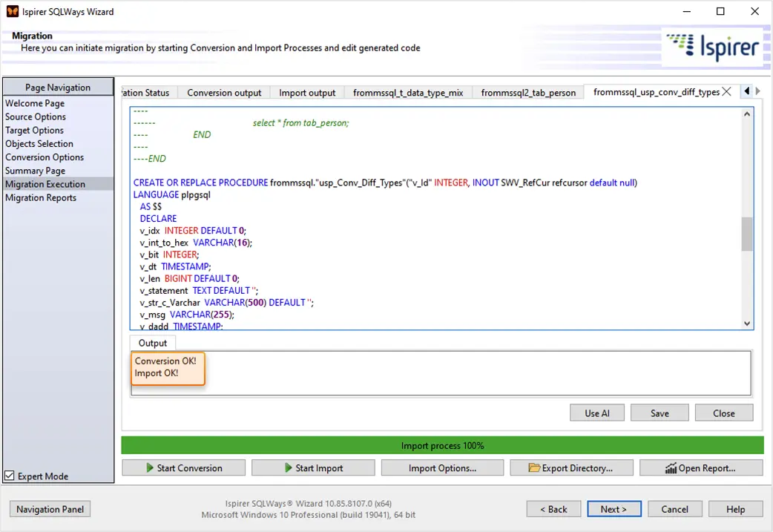Click the Close button under Output
This screenshot has height=532, width=773.
pyautogui.click(x=724, y=413)
